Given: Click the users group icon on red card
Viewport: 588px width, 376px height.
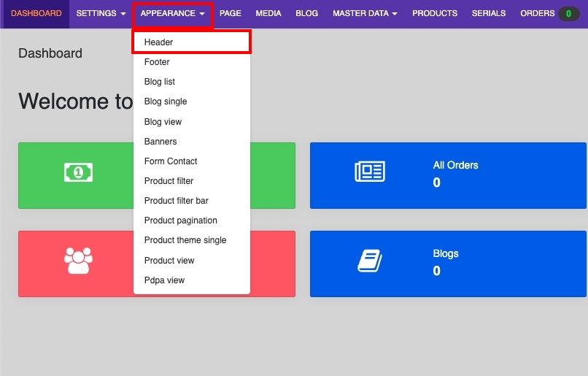Looking at the screenshot, I should (78, 261).
